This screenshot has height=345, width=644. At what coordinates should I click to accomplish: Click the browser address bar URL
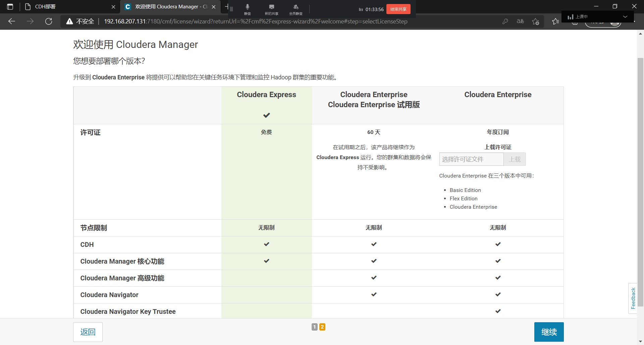coord(256,21)
